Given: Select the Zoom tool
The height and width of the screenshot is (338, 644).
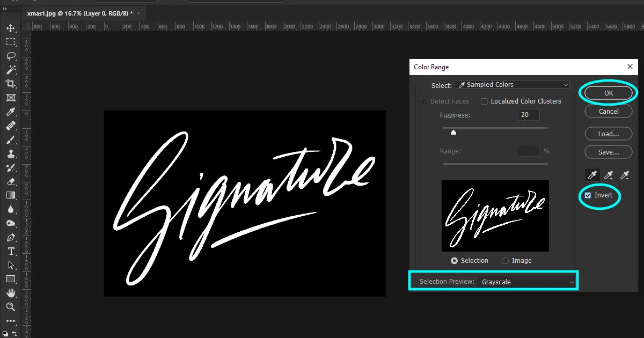Looking at the screenshot, I should pos(12,307).
